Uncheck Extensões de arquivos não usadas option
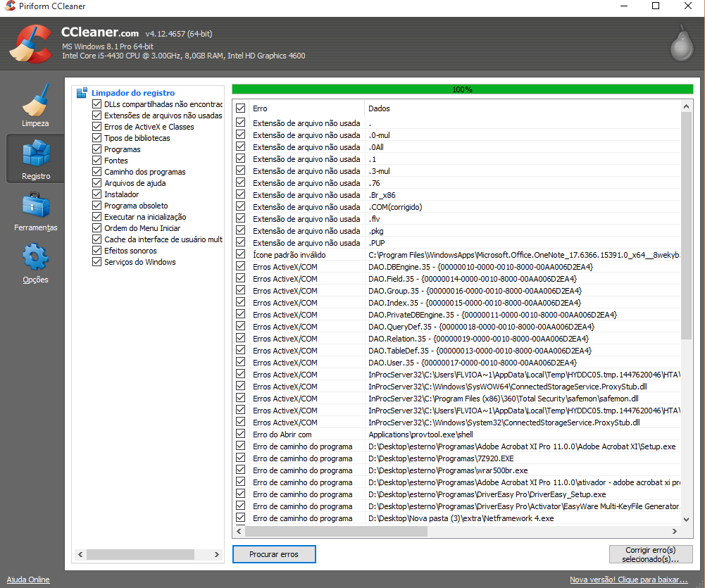This screenshot has height=588, width=705. [x=96, y=115]
